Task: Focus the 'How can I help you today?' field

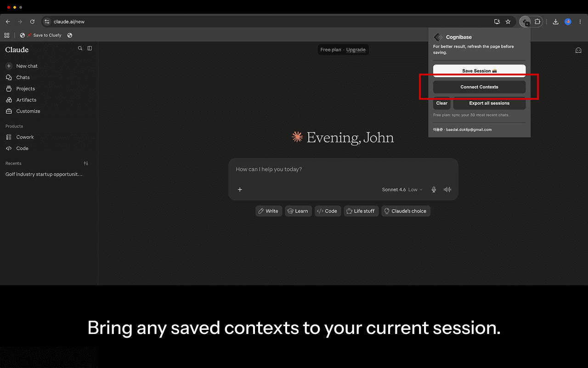Action: 343,169
